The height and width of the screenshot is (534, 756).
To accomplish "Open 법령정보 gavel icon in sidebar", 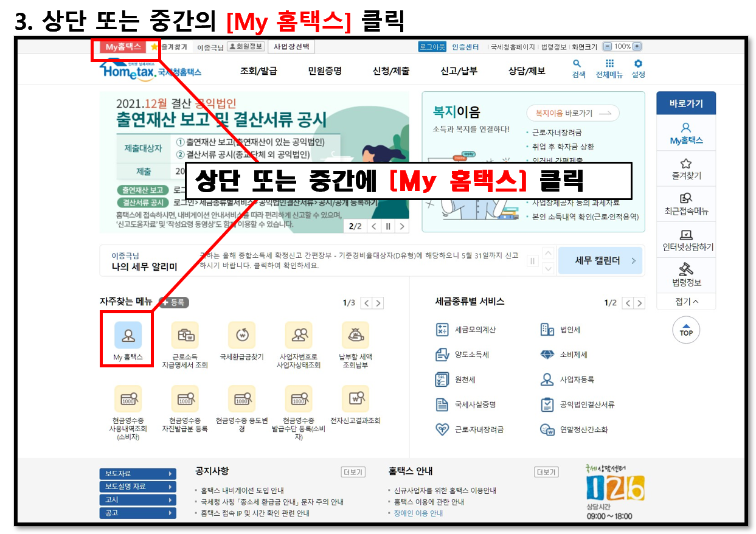I will point(686,274).
